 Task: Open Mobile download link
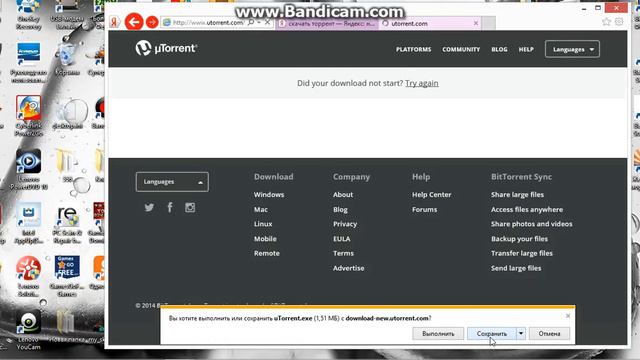click(x=265, y=239)
